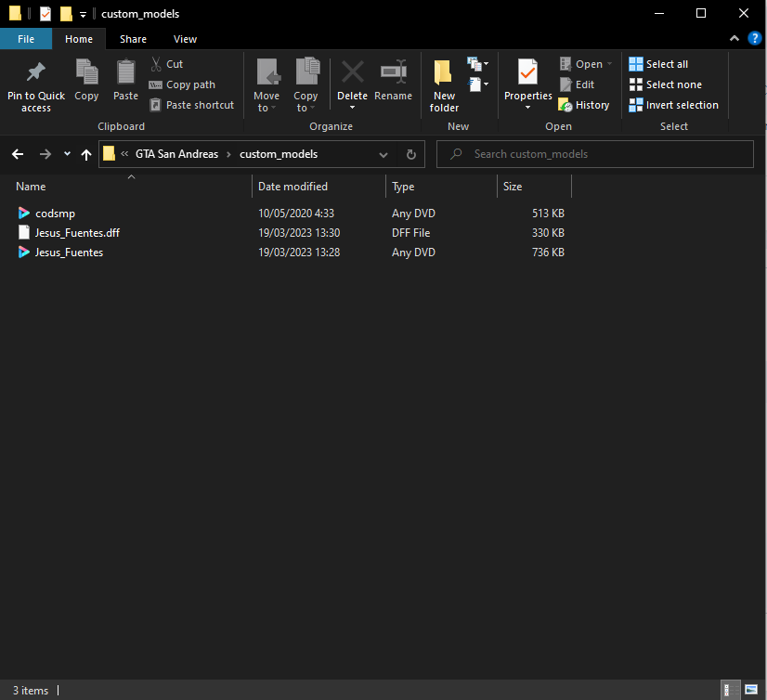Navigate up one folder level
Screen dimensions: 767x700
point(86,155)
